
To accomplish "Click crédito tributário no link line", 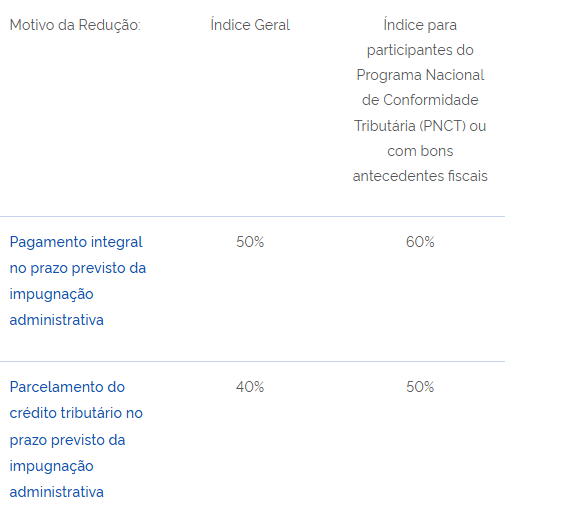I will 76,413.
